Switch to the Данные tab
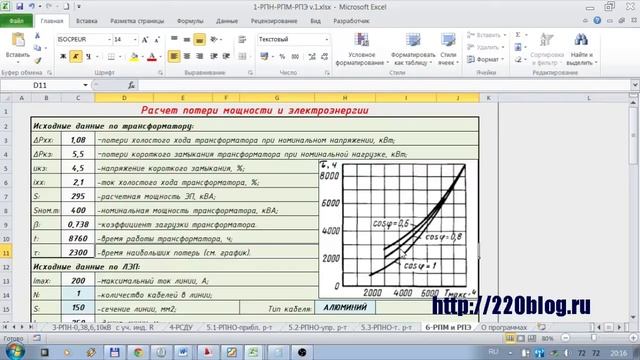 click(227, 21)
